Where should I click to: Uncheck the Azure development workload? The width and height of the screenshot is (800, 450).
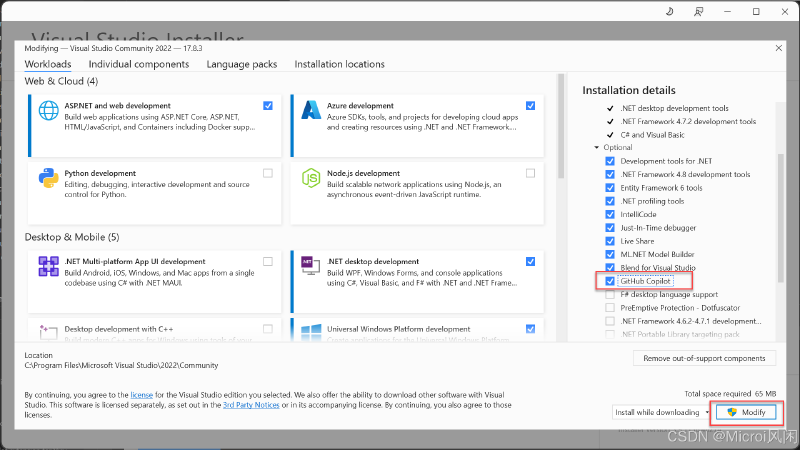[531, 106]
